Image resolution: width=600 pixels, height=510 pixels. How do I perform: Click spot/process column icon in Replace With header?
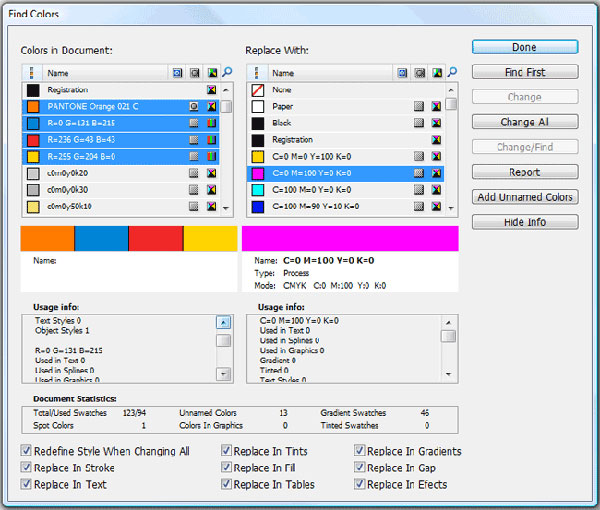coord(420,73)
